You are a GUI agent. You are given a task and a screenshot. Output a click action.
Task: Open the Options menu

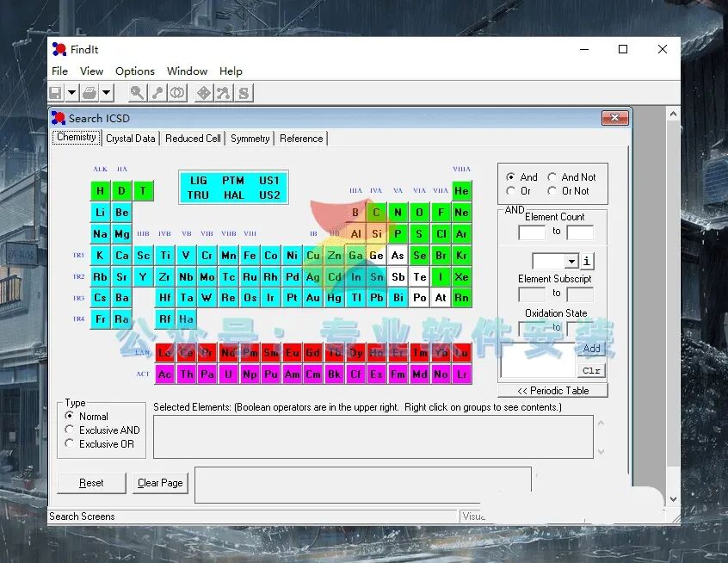(x=134, y=71)
